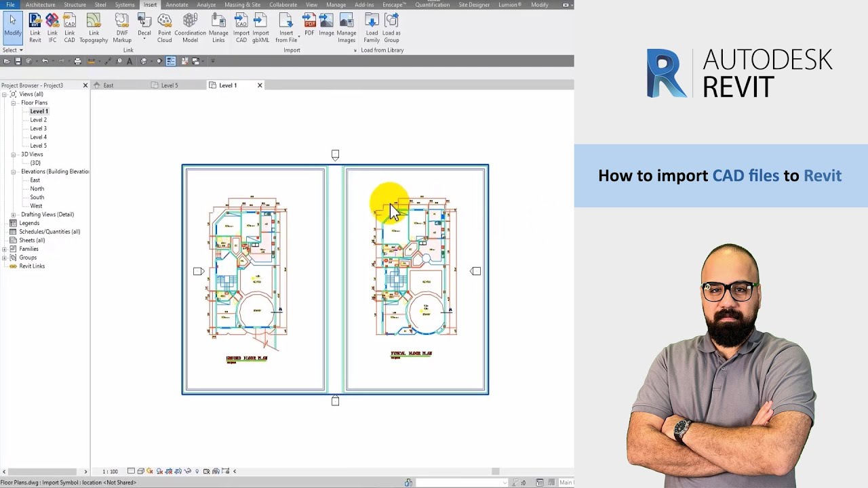868x488 pixels.
Task: Open the Select dropdown panel
Action: [13, 50]
